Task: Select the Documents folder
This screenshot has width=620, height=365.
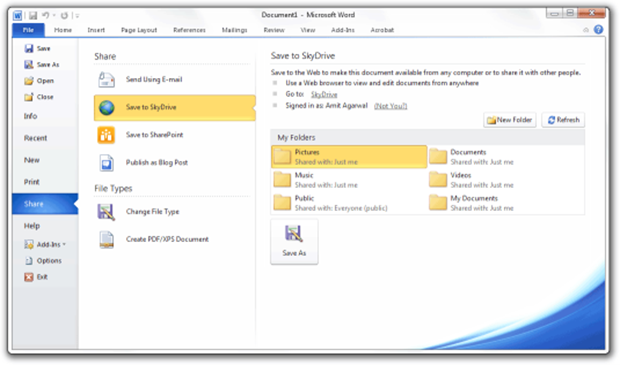Action: [506, 157]
